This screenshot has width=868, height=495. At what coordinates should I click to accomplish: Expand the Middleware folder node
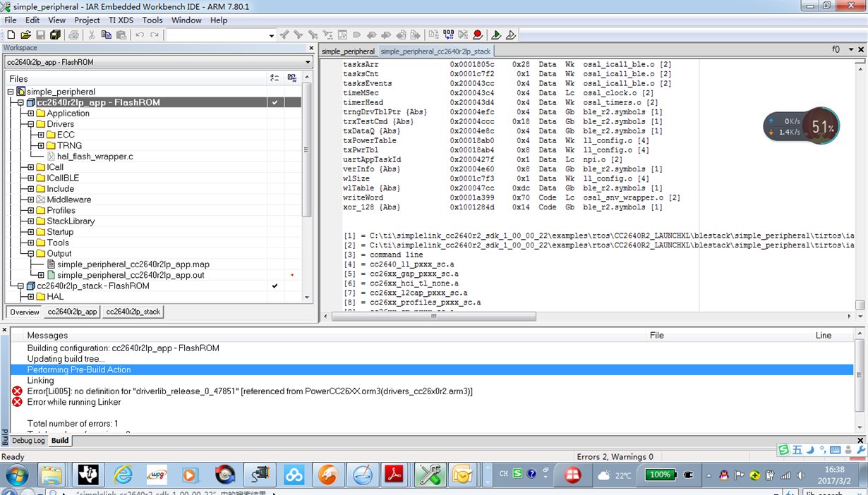pos(31,200)
